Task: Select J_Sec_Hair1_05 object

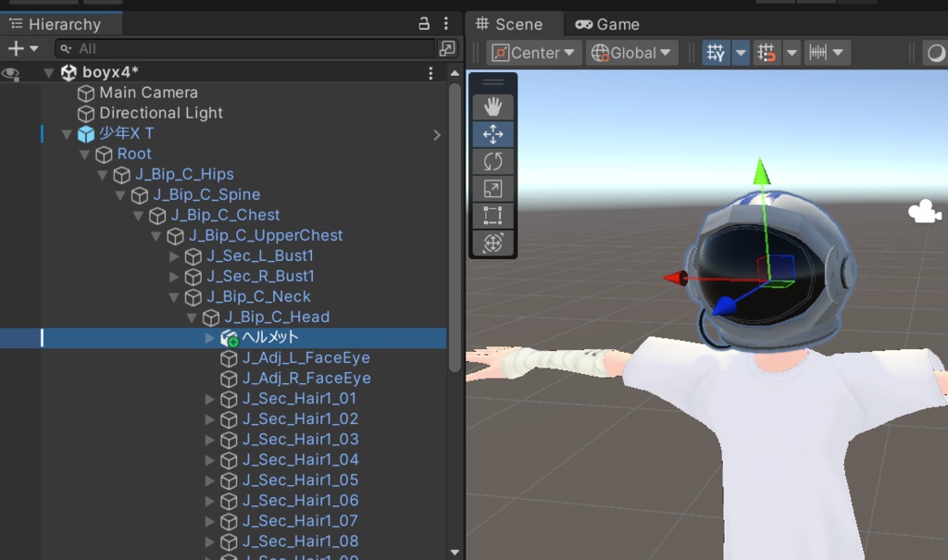Action: [x=300, y=480]
